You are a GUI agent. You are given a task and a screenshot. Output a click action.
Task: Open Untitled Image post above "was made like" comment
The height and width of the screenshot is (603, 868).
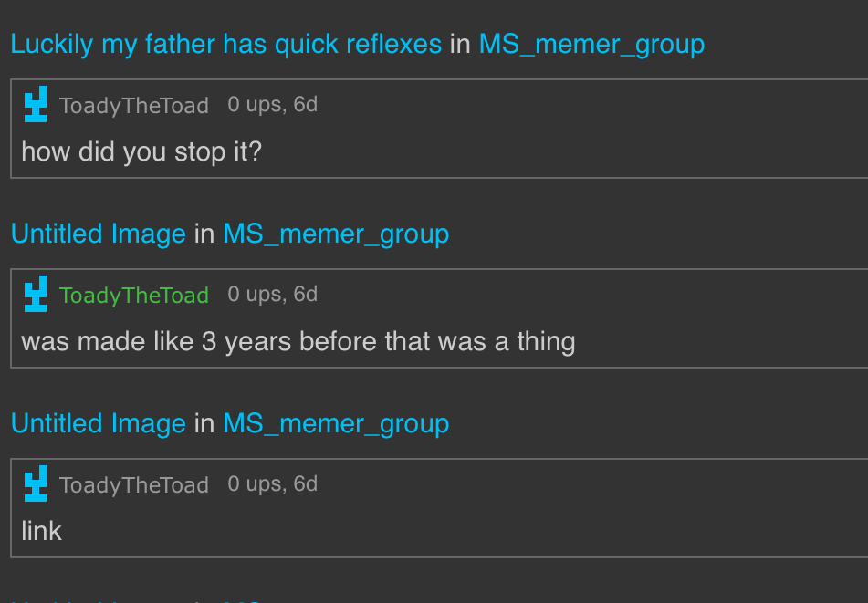(98, 234)
